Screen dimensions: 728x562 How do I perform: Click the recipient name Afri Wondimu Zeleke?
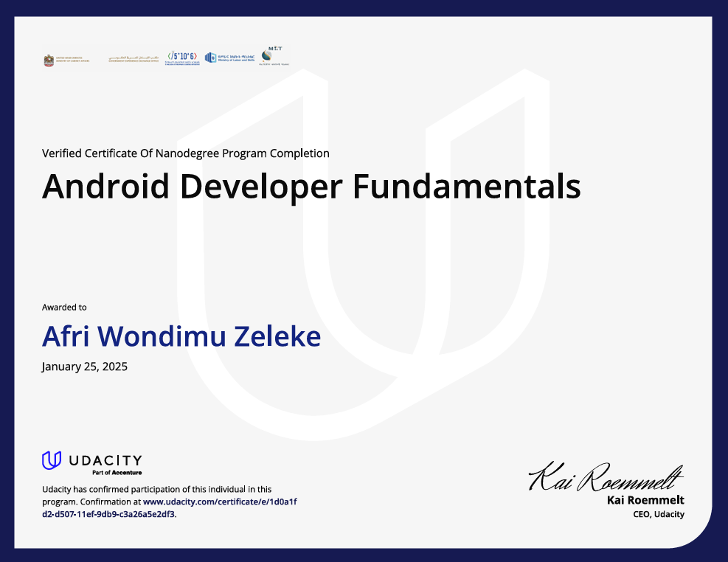pyautogui.click(x=181, y=336)
